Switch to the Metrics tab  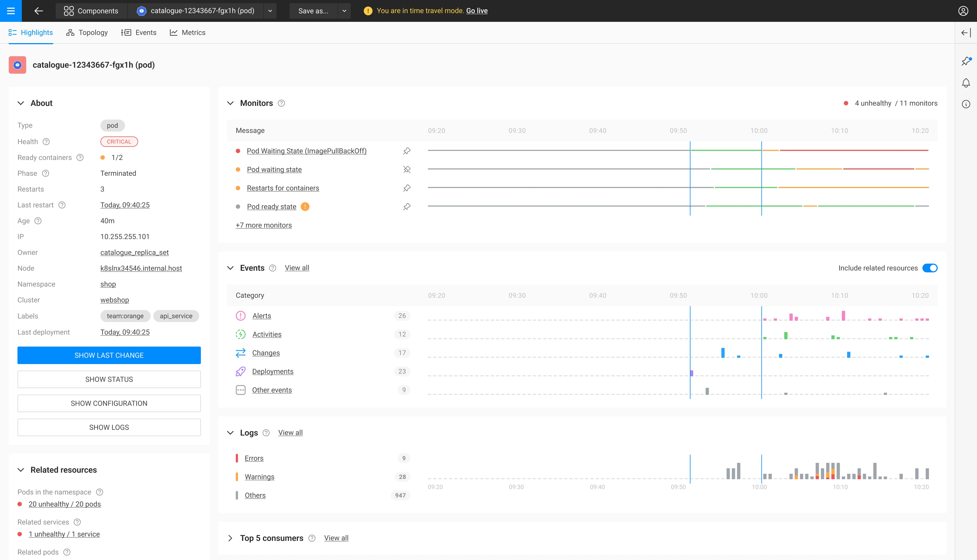(188, 33)
